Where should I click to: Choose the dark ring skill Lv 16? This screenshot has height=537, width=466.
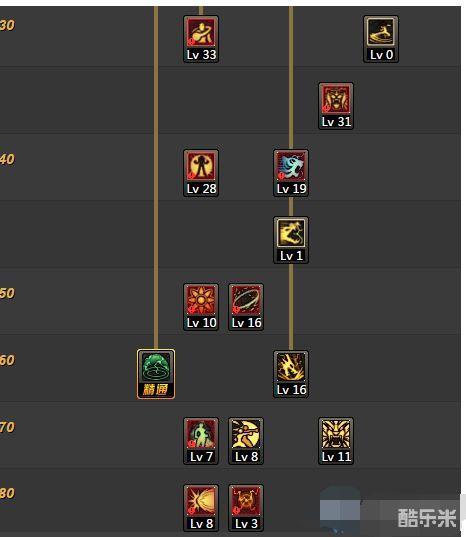tap(246, 307)
